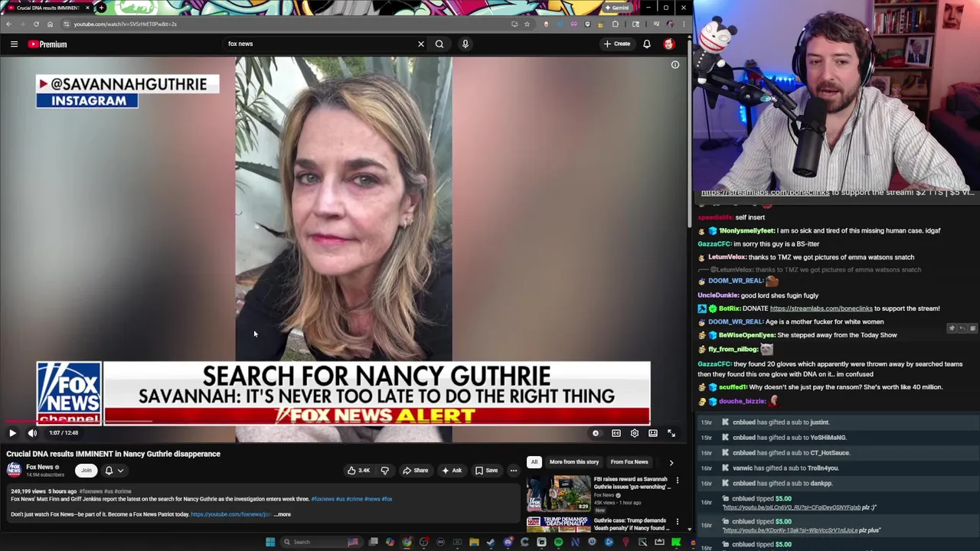Screen dimensions: 980x551
Task: Open the Windows Start button
Action: pyautogui.click(x=269, y=542)
